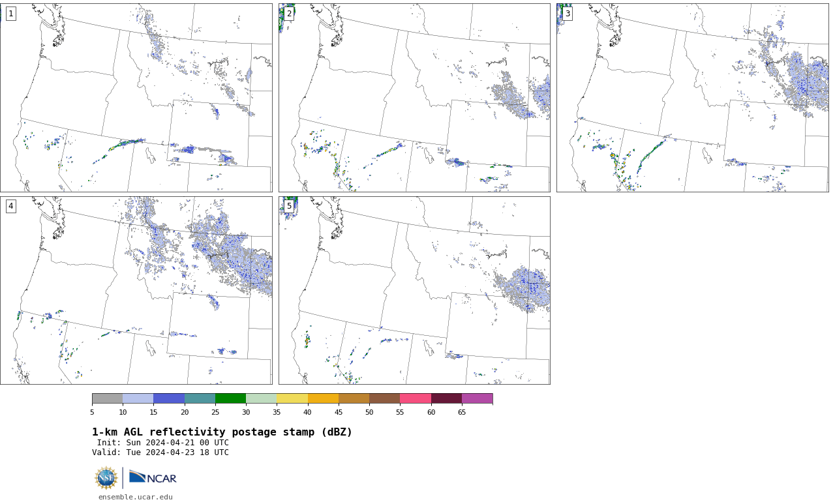This screenshot has width=835, height=504.
Task: Pick the dark green 25-30 dBZ swatch
Action: (231, 398)
